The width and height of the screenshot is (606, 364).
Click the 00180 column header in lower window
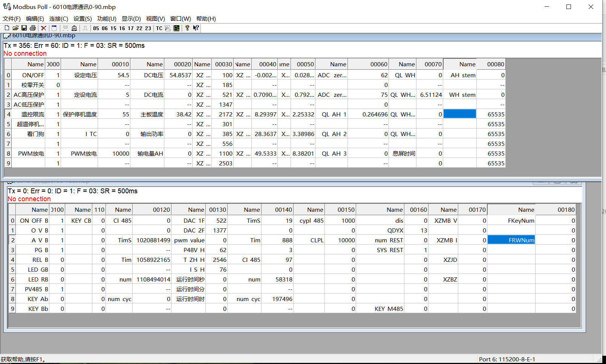tap(556, 210)
